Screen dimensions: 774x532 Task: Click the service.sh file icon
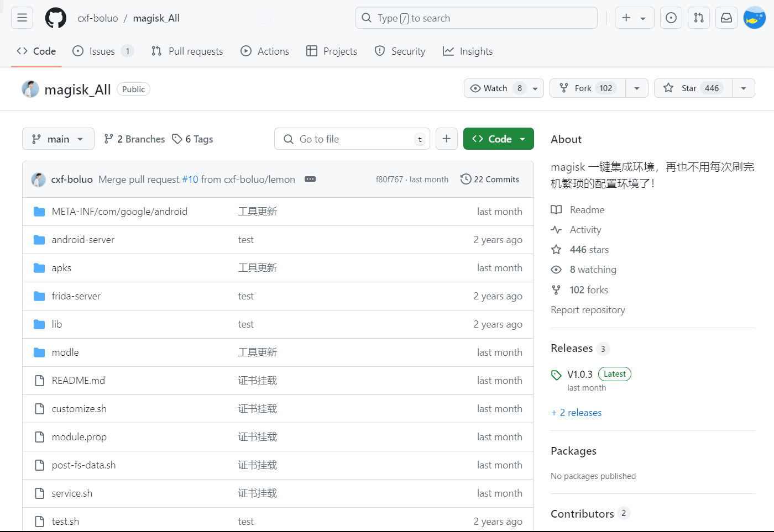[x=39, y=493]
